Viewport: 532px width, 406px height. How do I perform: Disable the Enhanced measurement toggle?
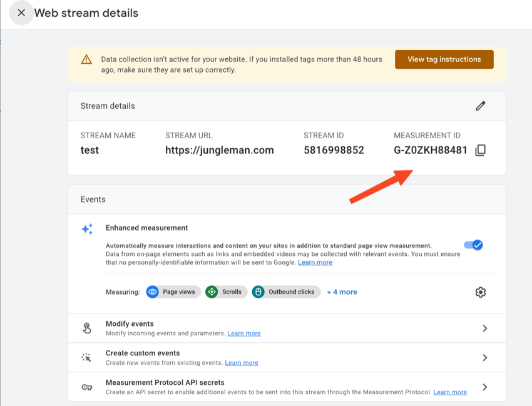pos(473,245)
